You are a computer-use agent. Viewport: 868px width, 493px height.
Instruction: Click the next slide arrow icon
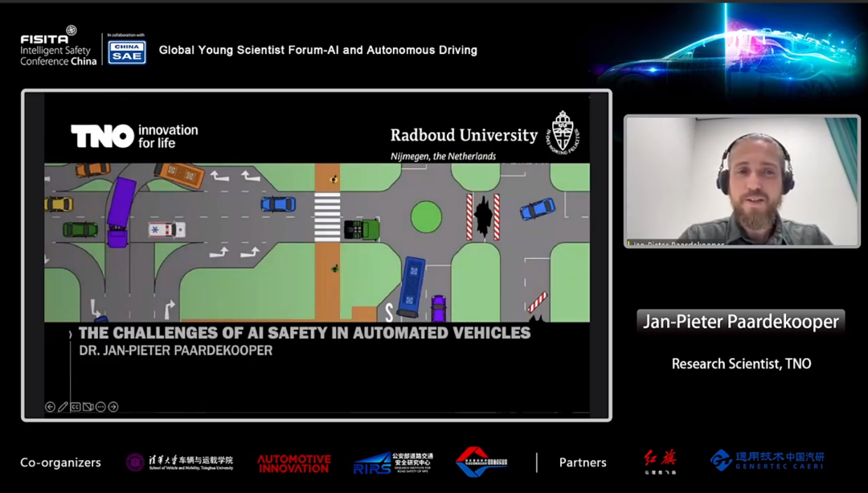(x=113, y=407)
